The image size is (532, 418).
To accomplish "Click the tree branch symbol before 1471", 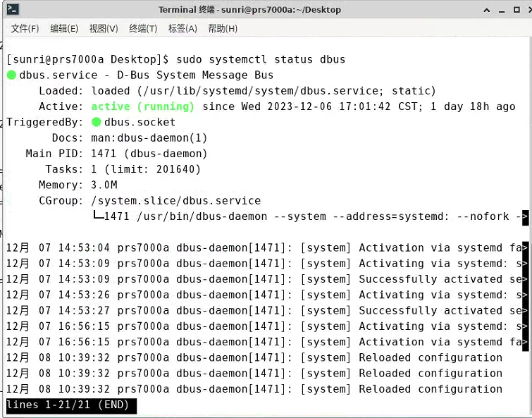I will tap(98, 216).
